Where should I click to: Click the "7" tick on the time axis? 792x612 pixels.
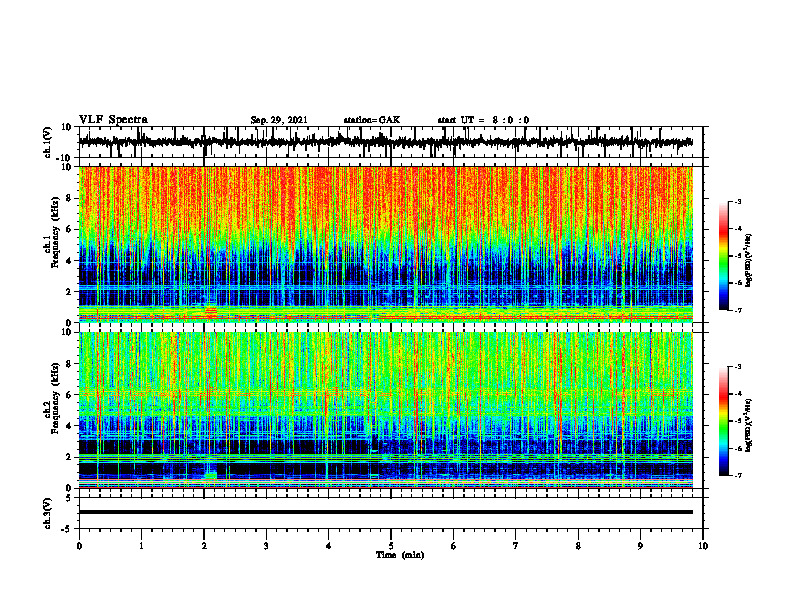pyautogui.click(x=516, y=546)
